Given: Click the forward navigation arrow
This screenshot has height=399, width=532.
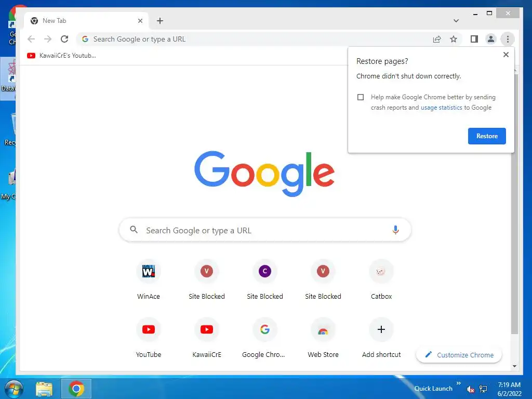Looking at the screenshot, I should coord(48,39).
